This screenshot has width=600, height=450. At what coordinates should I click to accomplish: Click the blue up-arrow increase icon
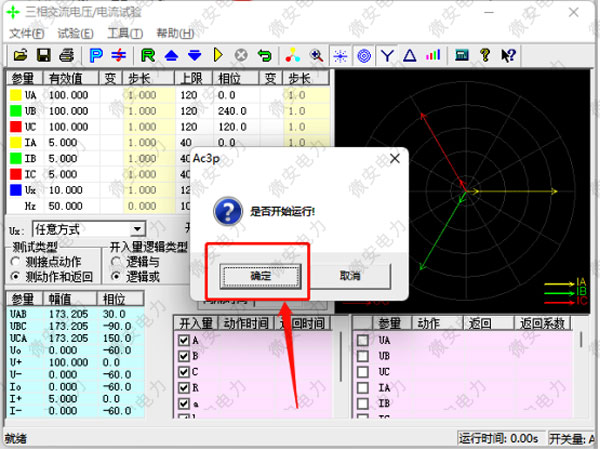click(x=172, y=55)
